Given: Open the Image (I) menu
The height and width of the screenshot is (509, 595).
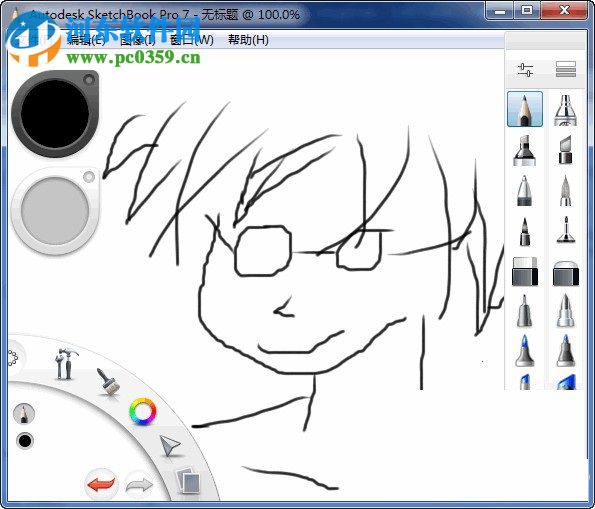Looking at the screenshot, I should 137,40.
